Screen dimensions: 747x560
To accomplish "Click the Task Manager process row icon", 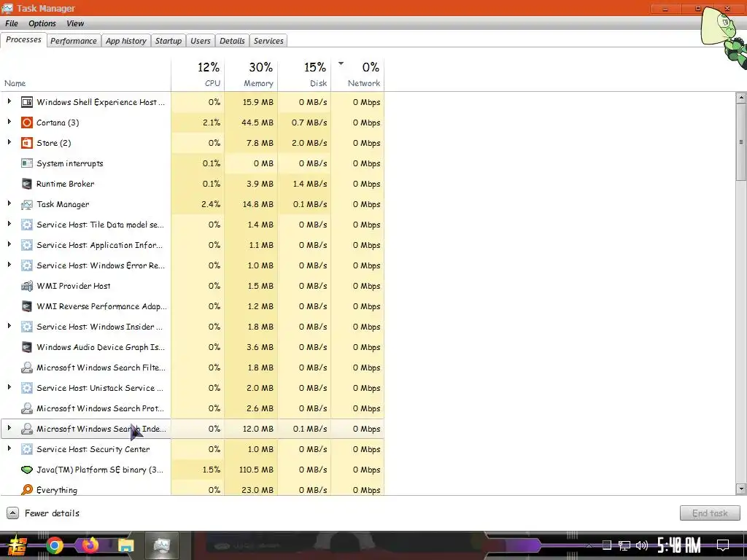I will (x=27, y=204).
